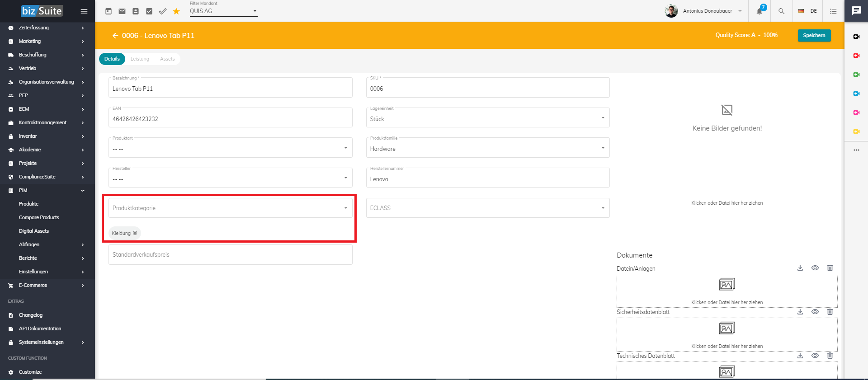Click the yellow video camera icon

click(x=856, y=131)
